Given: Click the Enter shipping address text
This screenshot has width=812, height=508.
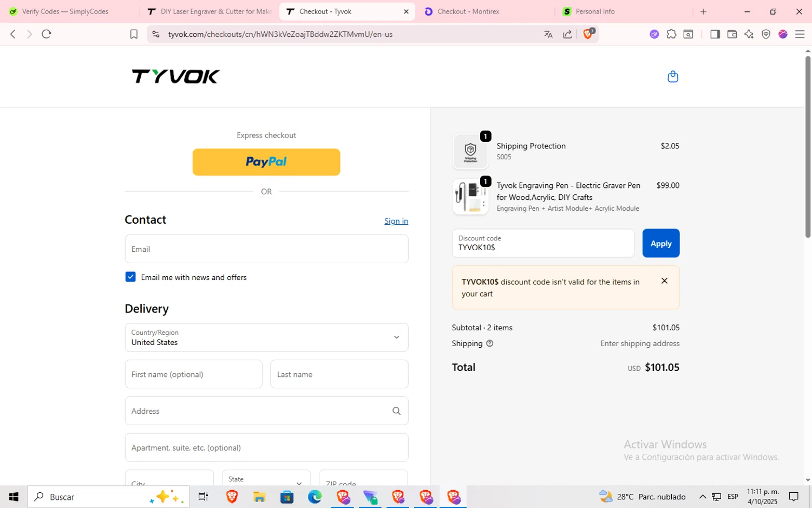Looking at the screenshot, I should click(x=640, y=343).
